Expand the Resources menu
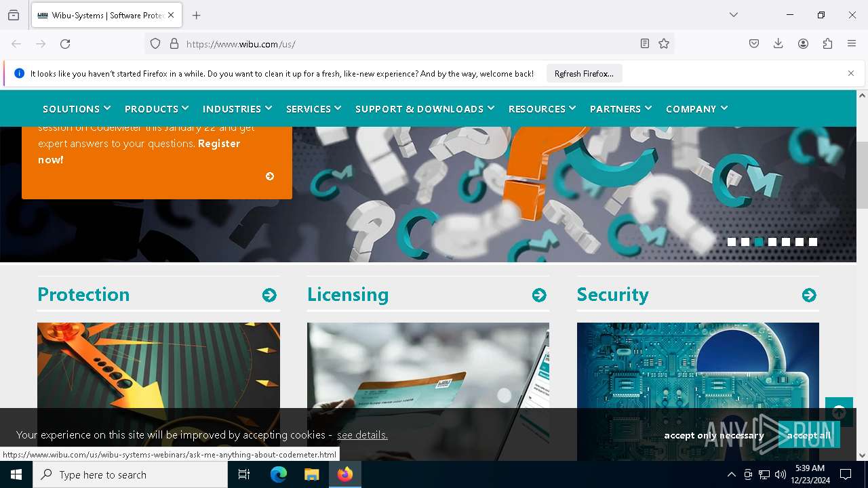868x488 pixels. coord(542,108)
